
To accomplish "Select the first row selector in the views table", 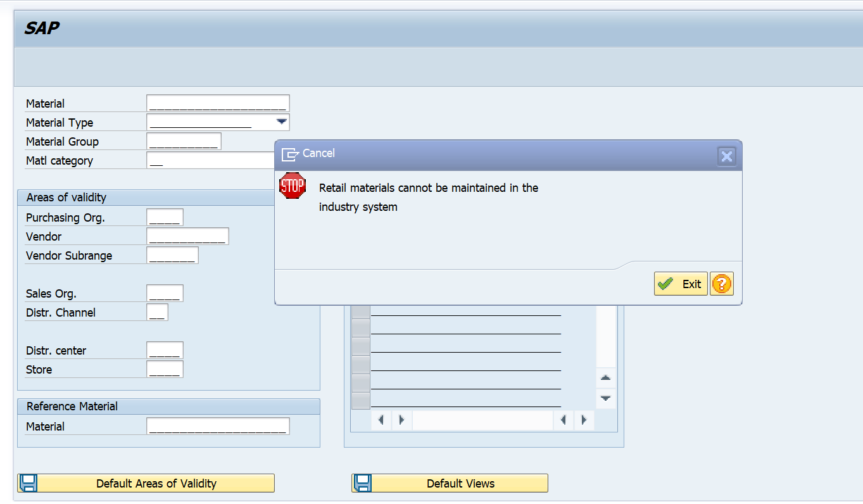I will (360, 310).
